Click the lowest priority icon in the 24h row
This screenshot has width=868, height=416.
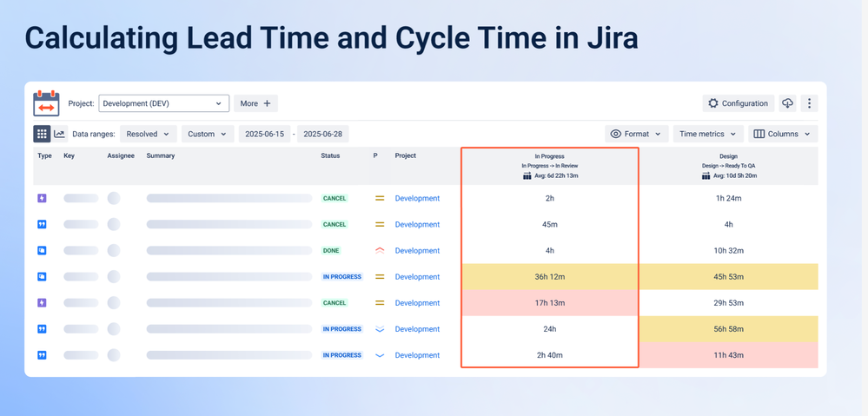pos(380,329)
